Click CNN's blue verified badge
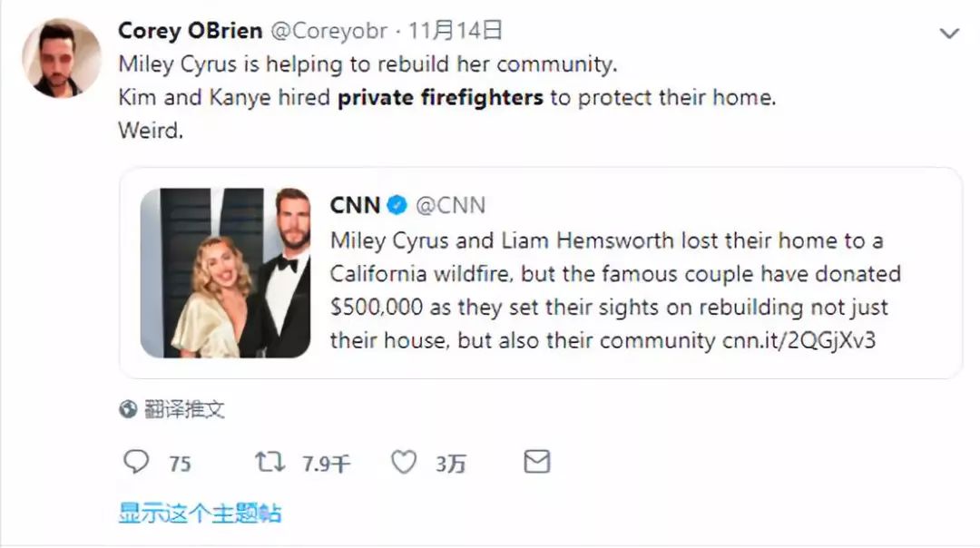Screen dimensions: 980x548 [x=397, y=205]
